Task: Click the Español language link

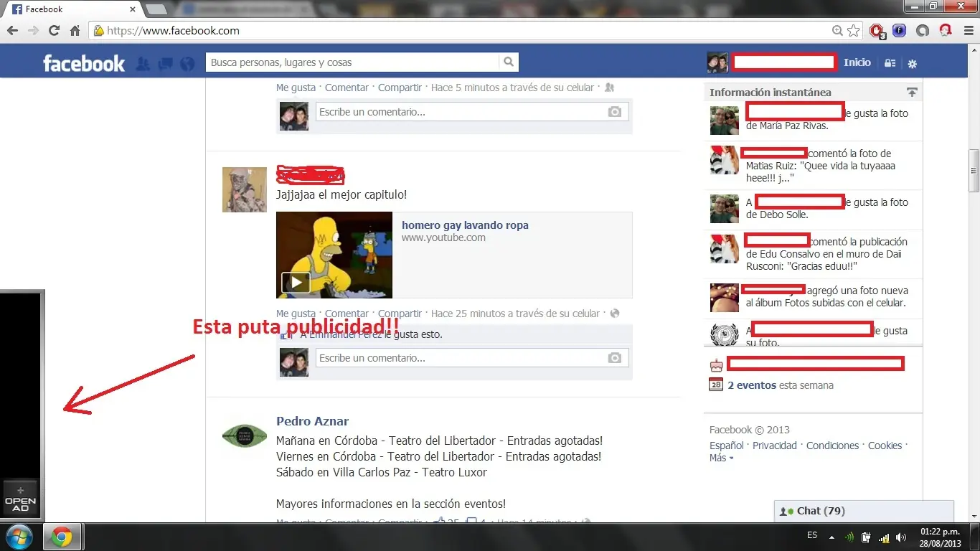Action: pos(727,446)
